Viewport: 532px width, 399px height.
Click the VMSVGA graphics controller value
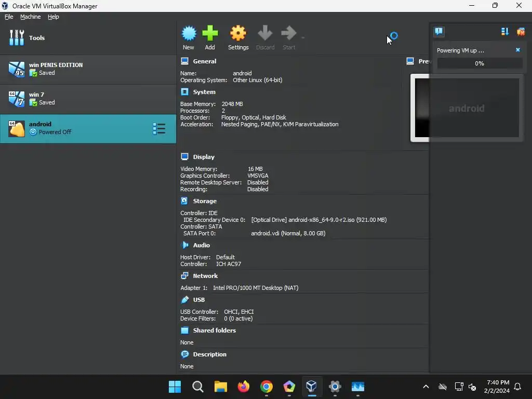point(258,176)
